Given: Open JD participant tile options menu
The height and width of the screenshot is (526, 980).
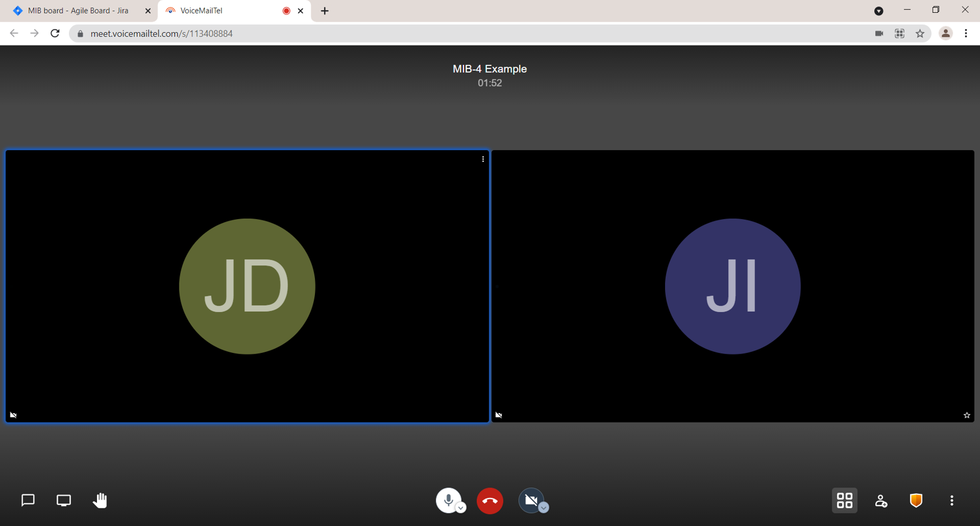Looking at the screenshot, I should pyautogui.click(x=483, y=159).
